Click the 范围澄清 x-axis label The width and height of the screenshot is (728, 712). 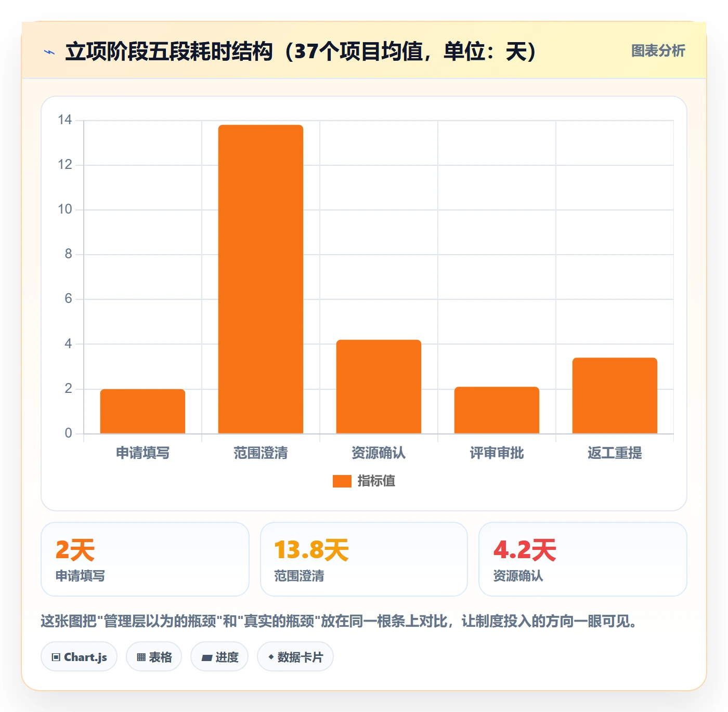[x=261, y=453]
